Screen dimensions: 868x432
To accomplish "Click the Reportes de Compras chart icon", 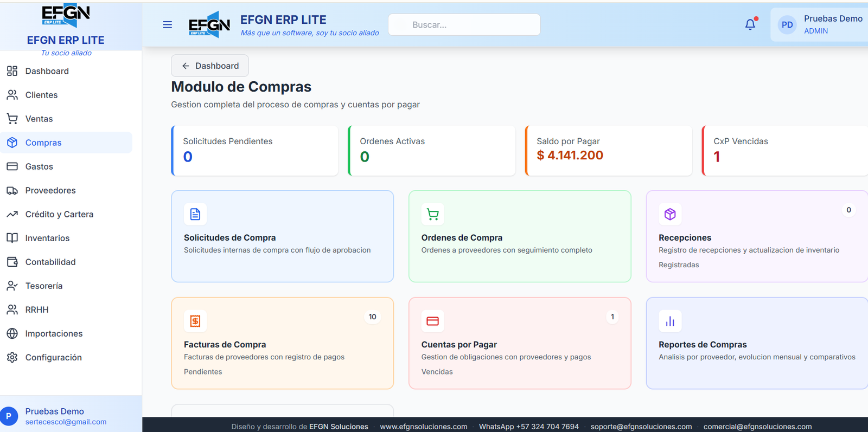I will tap(670, 321).
